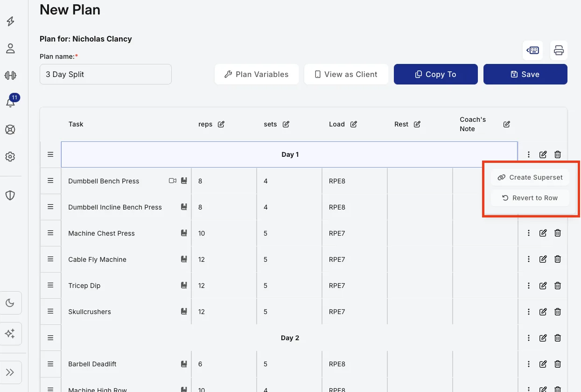581x392 pixels.
Task: Open the shield icon in sidebar
Action: [10, 195]
